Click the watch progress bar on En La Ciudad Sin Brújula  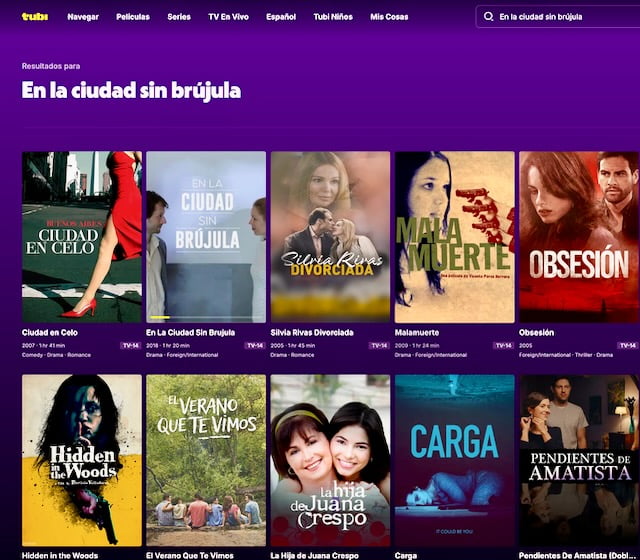206,317
